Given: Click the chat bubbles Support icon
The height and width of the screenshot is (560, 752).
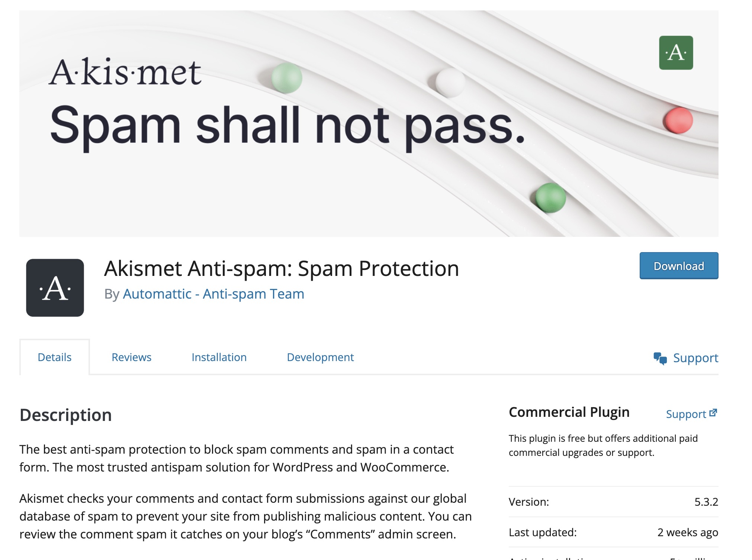Looking at the screenshot, I should [x=660, y=358].
